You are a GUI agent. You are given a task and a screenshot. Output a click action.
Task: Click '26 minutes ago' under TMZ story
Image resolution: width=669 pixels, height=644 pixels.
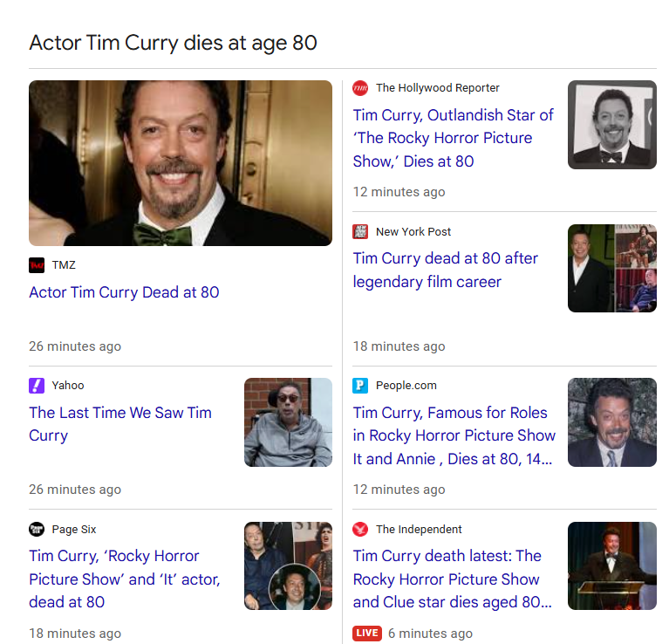tap(75, 346)
